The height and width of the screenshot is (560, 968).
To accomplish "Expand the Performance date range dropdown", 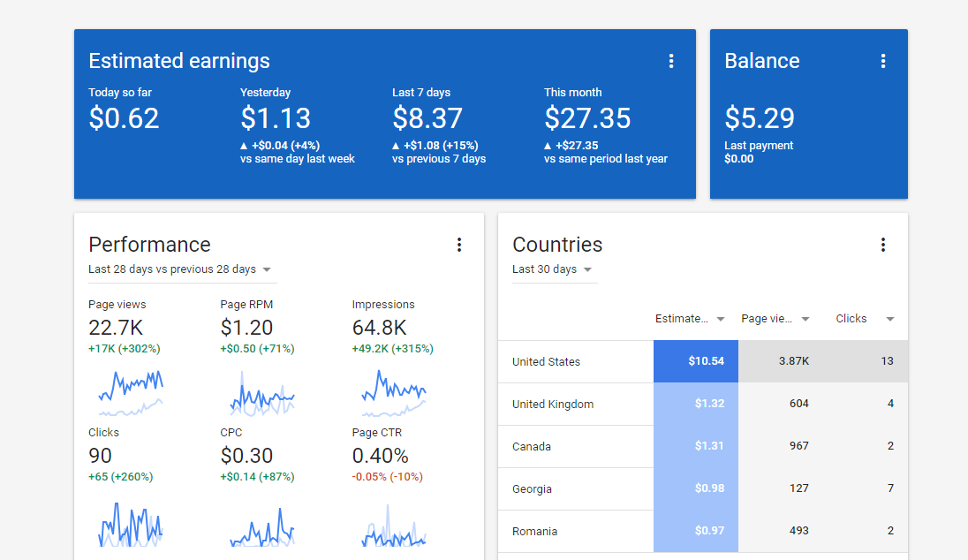I will click(267, 269).
